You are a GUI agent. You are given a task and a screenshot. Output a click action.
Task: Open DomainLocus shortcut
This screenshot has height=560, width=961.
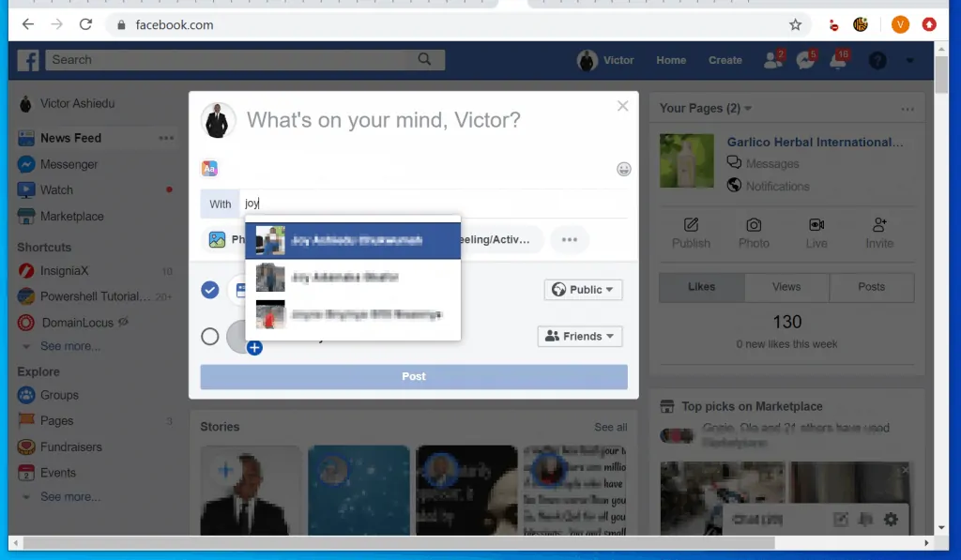point(77,323)
